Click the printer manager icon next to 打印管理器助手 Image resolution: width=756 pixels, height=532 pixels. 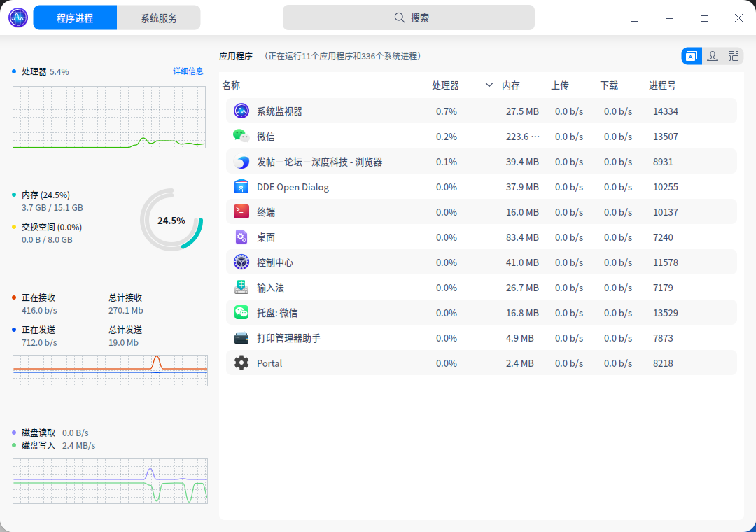pyautogui.click(x=241, y=337)
